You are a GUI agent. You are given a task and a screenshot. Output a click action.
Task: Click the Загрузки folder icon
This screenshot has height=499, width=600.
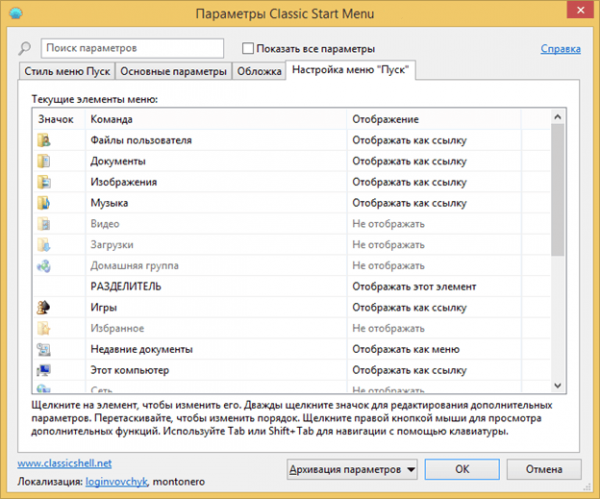coord(44,245)
